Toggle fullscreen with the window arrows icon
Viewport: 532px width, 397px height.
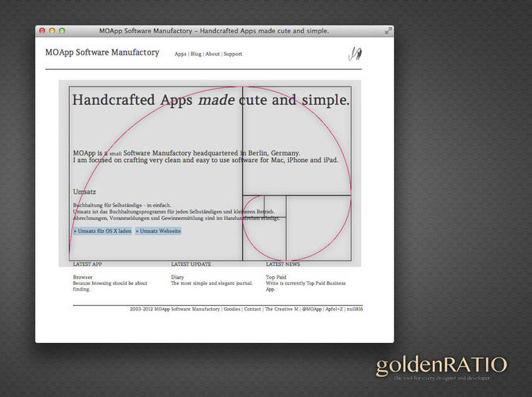pyautogui.click(x=388, y=31)
